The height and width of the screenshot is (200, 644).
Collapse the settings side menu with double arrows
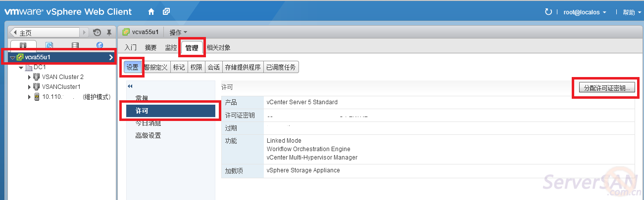pos(130,86)
